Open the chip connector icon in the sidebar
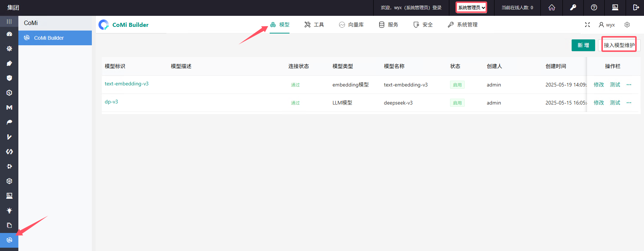644x251 pixels. pyautogui.click(x=9, y=166)
